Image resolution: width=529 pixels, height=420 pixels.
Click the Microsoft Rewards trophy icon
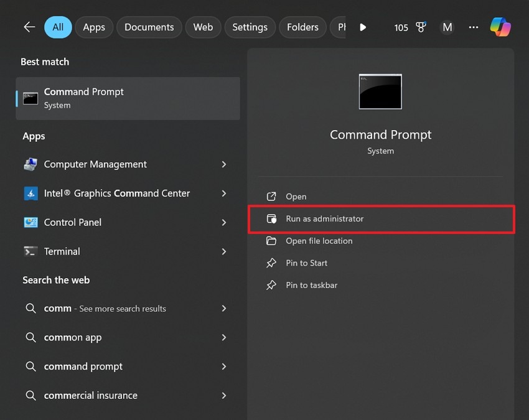421,27
